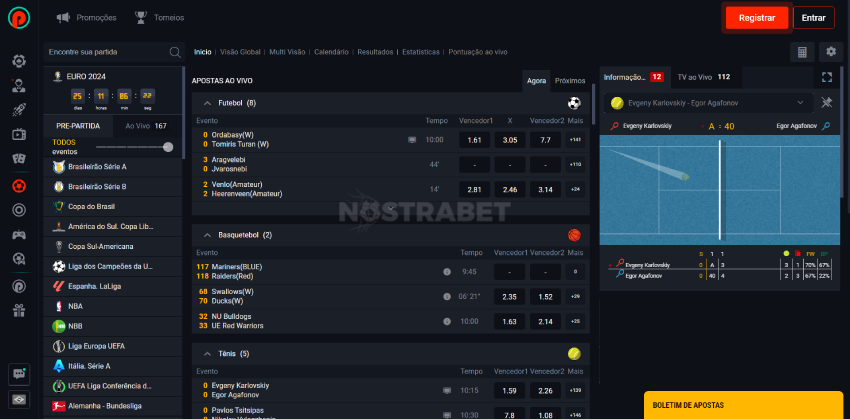Viewport: 850px width, 419px height.
Task: Open the NBA league
Action: pyautogui.click(x=113, y=306)
